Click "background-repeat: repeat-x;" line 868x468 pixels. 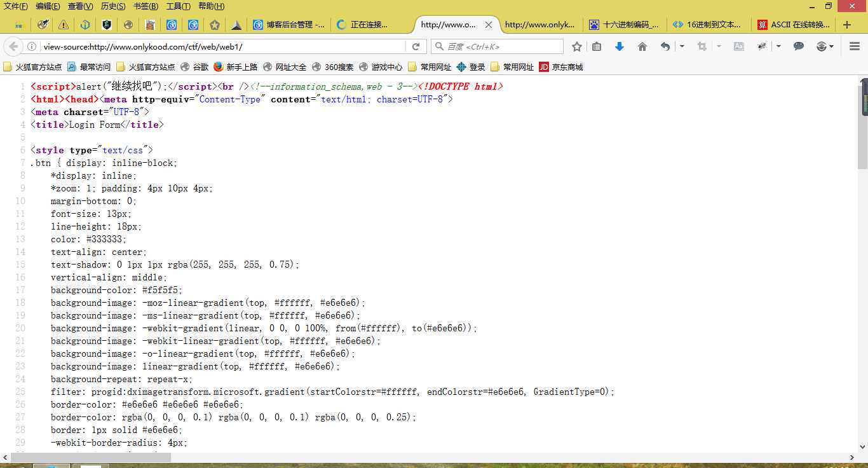[x=121, y=379]
